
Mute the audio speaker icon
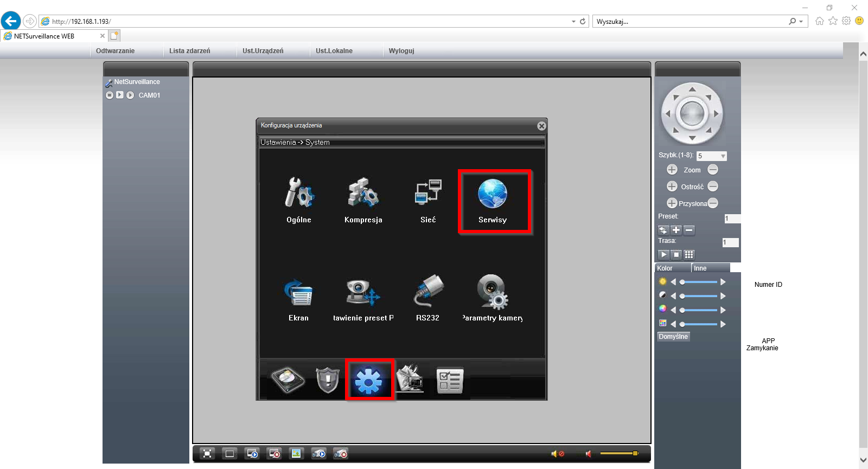[x=588, y=454]
